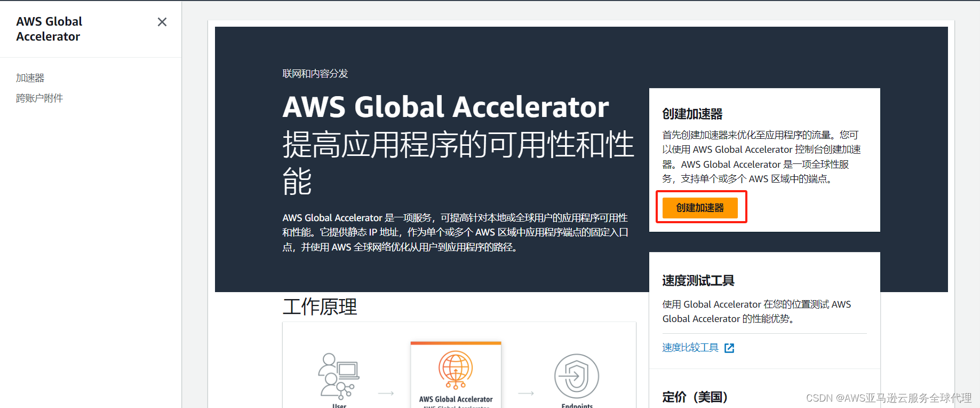Viewport: 980px width, 408px height.
Task: Open the 加速器 sidebar link
Action: (x=30, y=78)
